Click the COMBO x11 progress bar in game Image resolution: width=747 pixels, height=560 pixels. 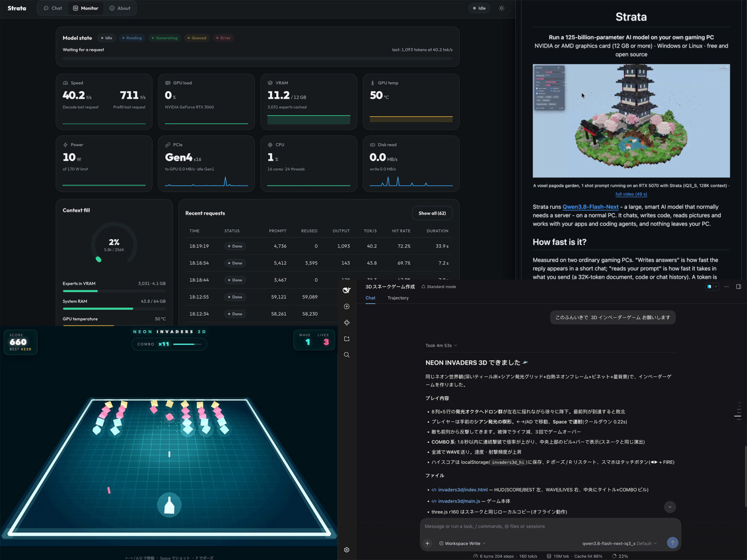187,344
